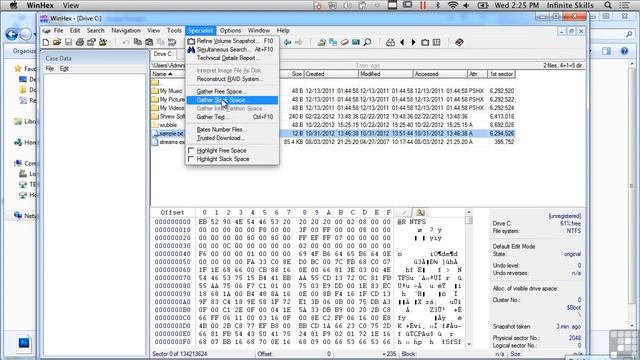Click scroll-down arrow of hex view
Screen dimensions: 640x360
[469, 344]
